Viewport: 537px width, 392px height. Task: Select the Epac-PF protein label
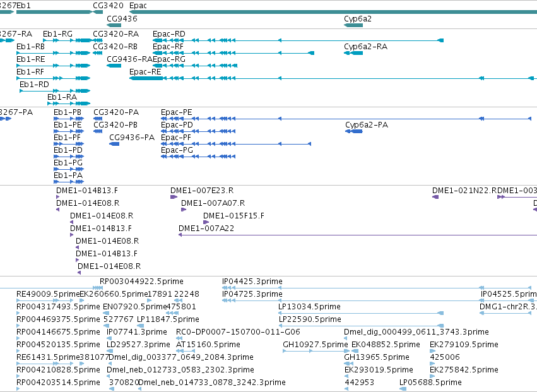[x=176, y=138]
